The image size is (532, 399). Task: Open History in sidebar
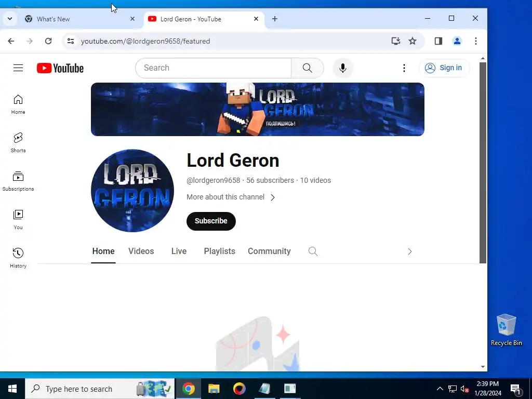pyautogui.click(x=18, y=258)
